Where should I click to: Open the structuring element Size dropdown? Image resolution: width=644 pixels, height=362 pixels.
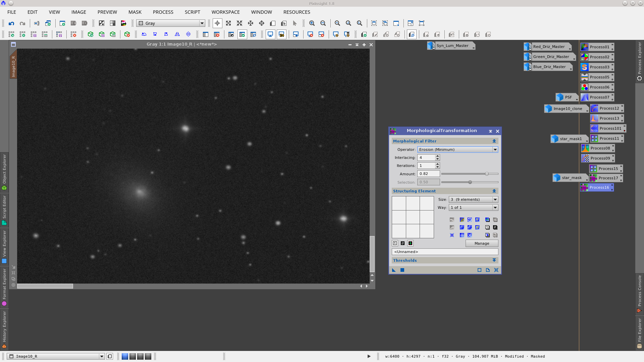click(x=473, y=199)
